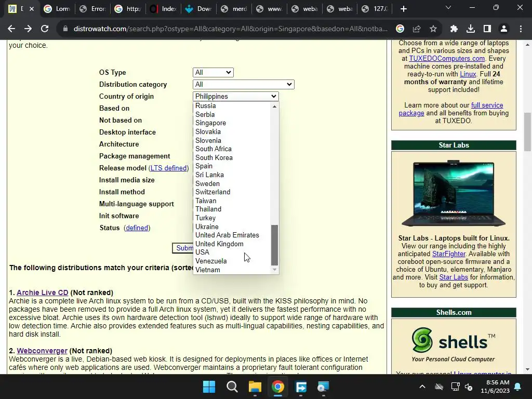532x399 pixels.
Task: Open the LTS defined link
Action: (169, 168)
